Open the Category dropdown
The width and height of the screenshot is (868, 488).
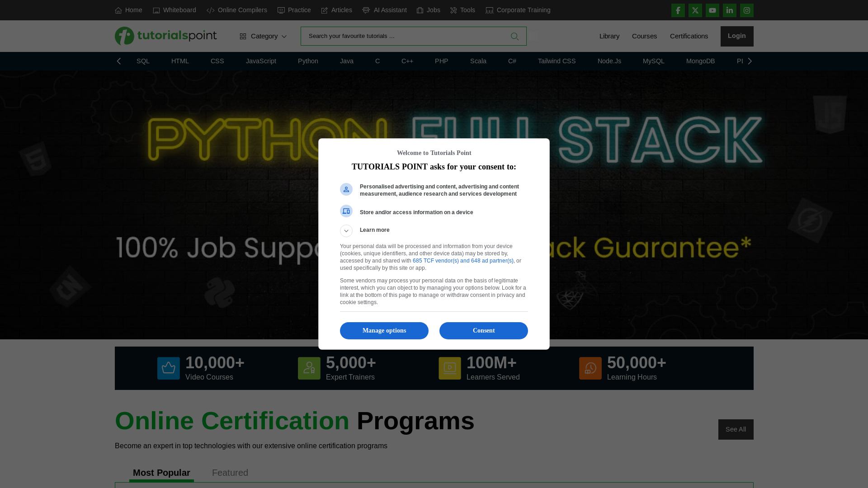tap(263, 36)
